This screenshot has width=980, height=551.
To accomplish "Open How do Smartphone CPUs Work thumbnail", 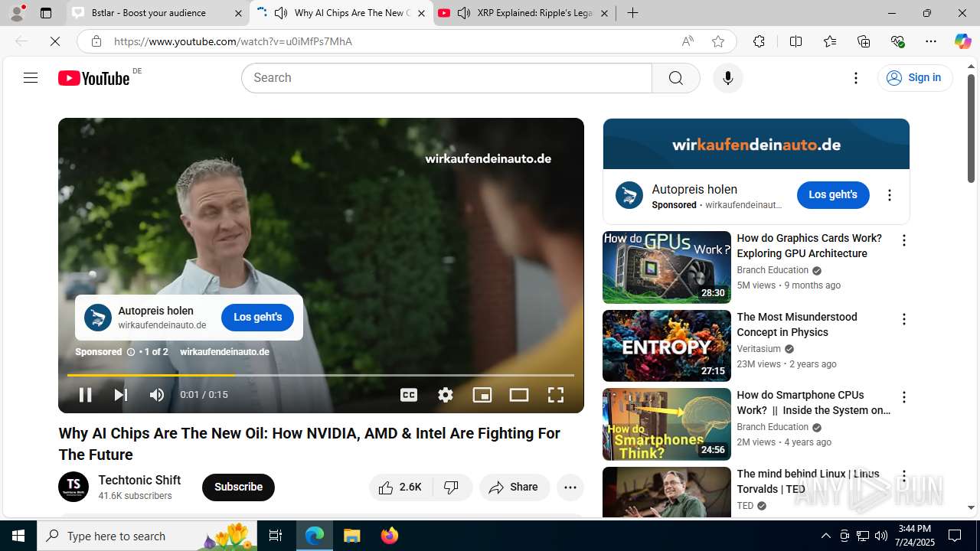I will [x=667, y=424].
